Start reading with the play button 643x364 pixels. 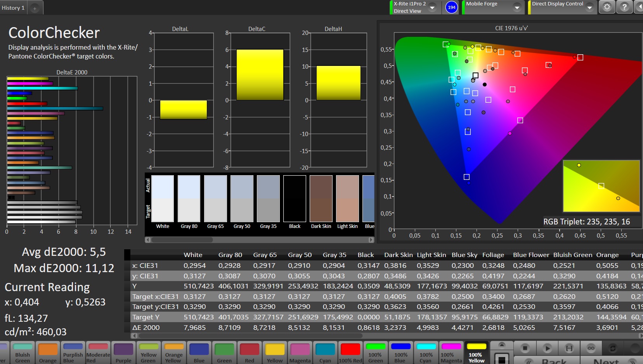pyautogui.click(x=547, y=348)
